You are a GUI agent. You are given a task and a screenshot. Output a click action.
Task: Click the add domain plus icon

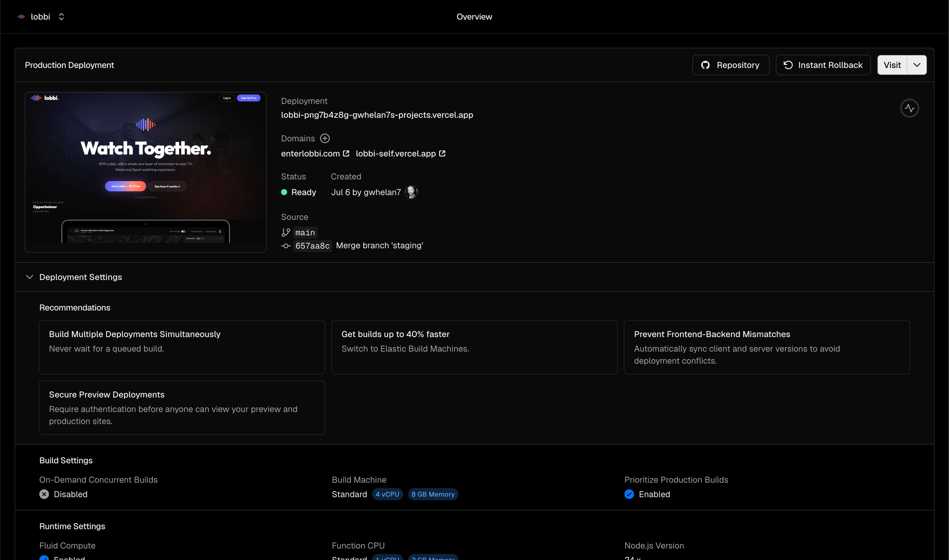point(325,139)
